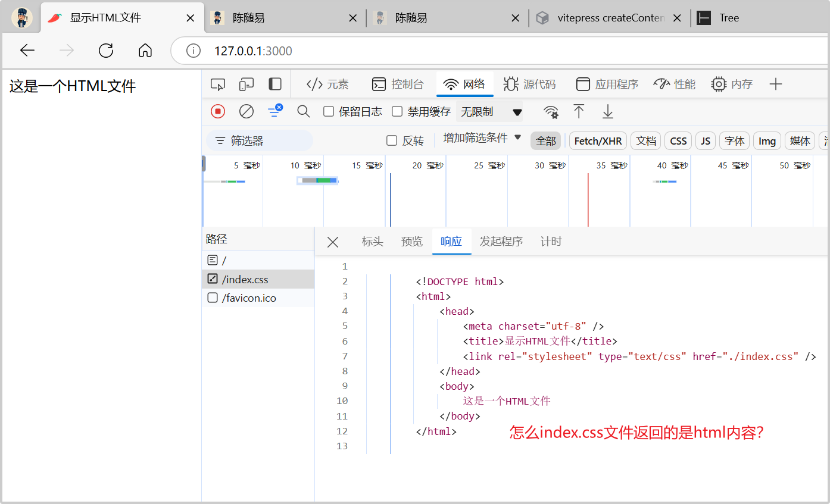Viewport: 830px width, 504px height.
Task: Click the forward navigation arrow
Action: click(67, 51)
